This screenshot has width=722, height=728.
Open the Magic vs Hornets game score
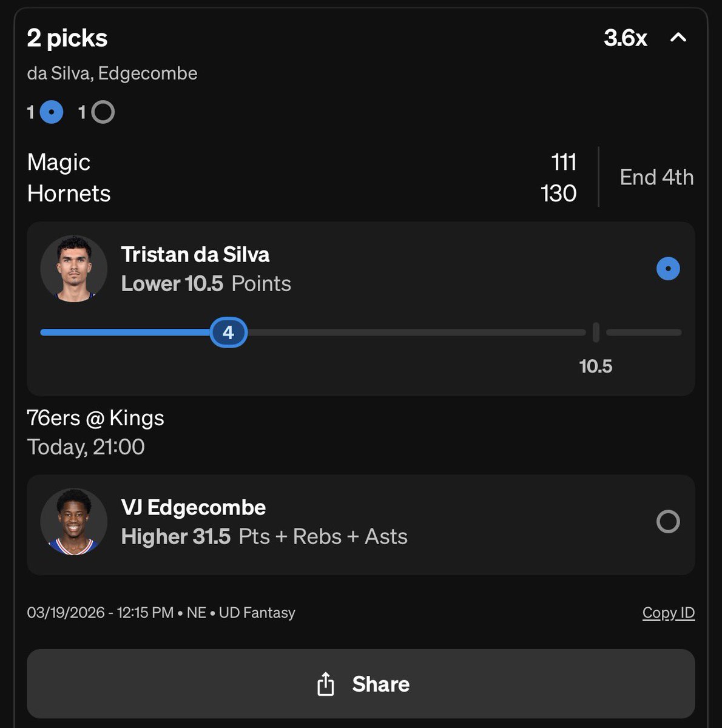pos(302,178)
